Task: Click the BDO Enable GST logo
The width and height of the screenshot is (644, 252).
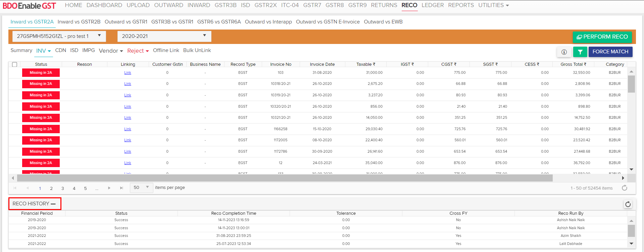Action: click(30, 6)
